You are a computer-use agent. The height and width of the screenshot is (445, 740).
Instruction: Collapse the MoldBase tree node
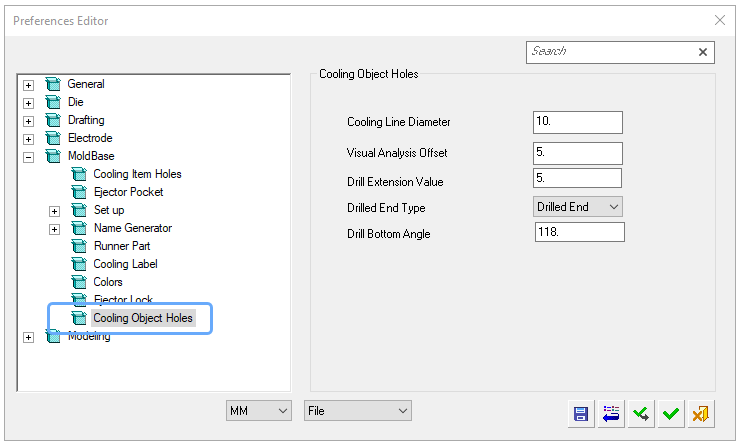pos(28,157)
